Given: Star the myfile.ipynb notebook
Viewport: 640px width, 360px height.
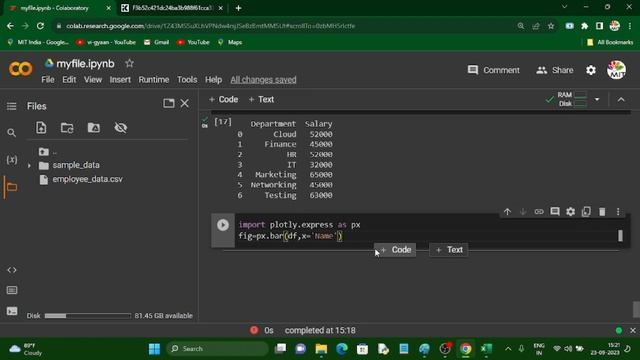Looking at the screenshot, I should pos(129,63).
